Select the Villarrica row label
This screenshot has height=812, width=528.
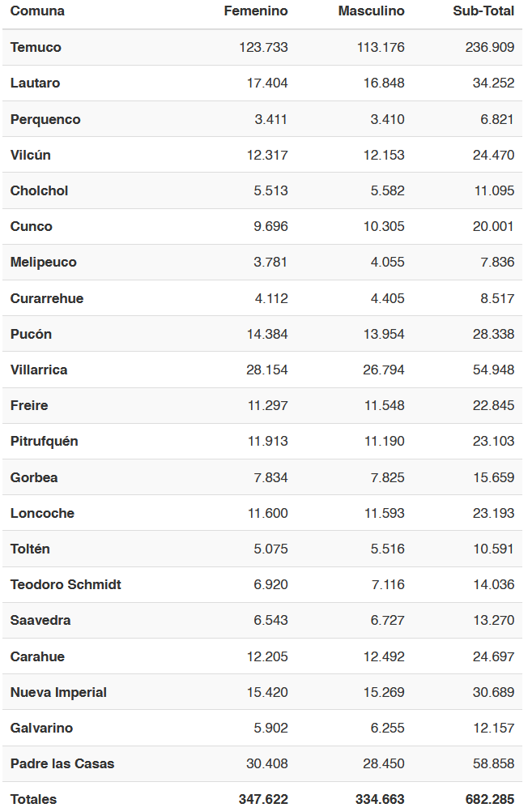coord(39,370)
